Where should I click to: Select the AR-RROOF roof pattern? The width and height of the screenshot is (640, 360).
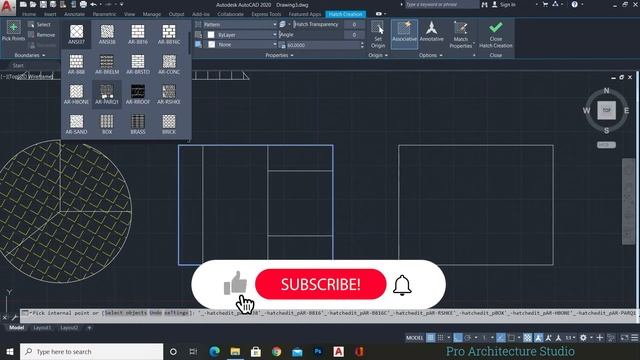tap(138, 94)
